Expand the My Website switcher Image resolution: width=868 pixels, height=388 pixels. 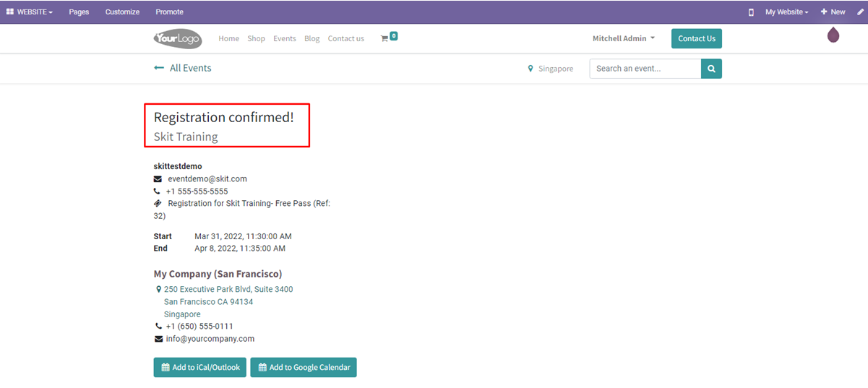(x=786, y=12)
